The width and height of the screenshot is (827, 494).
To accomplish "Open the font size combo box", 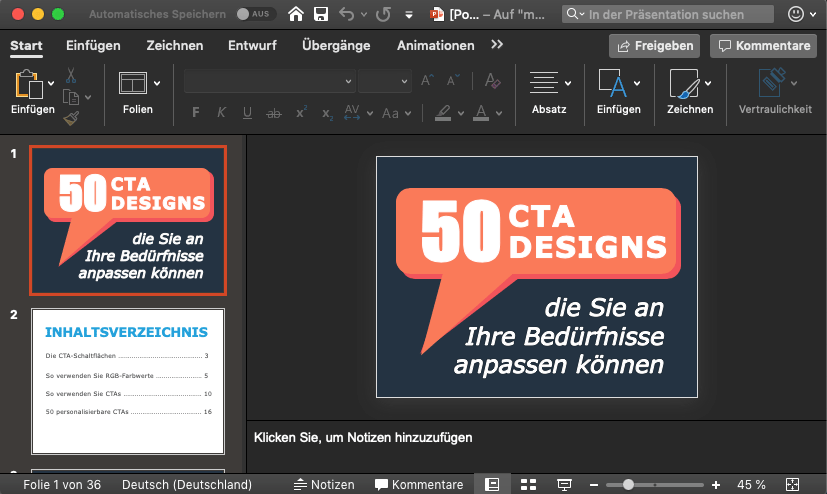I will click(385, 81).
